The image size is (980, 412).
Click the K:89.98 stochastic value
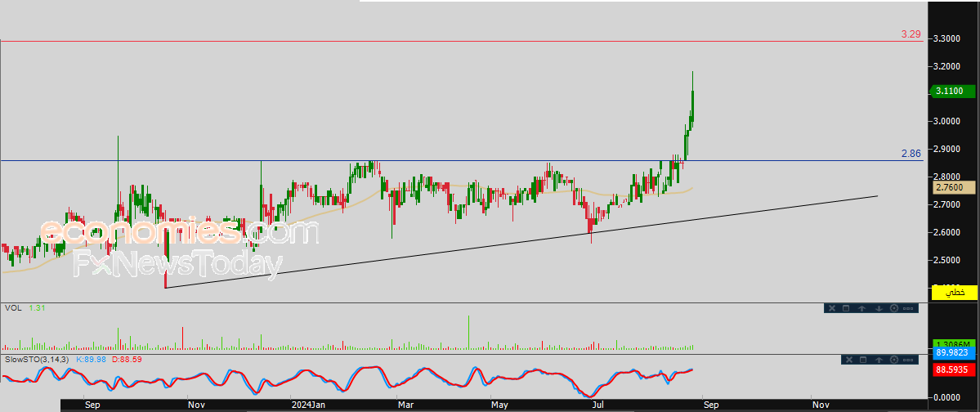click(x=92, y=360)
